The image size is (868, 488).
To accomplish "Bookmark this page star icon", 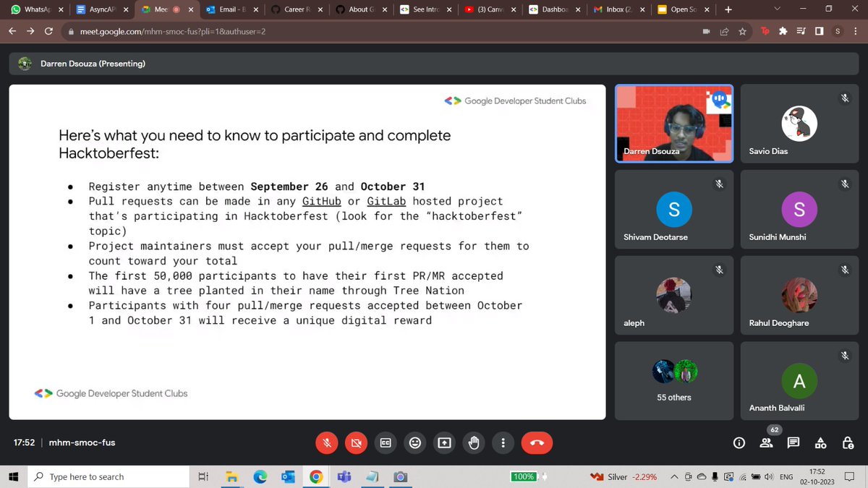I will [741, 32].
